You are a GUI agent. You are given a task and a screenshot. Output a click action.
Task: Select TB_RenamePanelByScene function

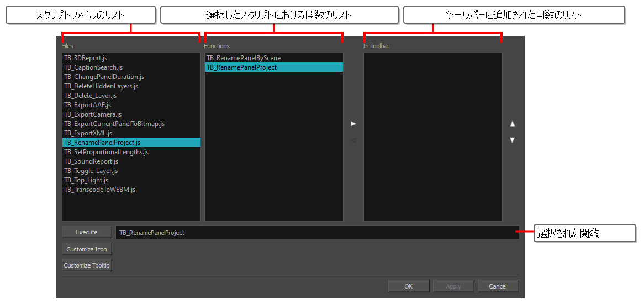pyautogui.click(x=244, y=58)
